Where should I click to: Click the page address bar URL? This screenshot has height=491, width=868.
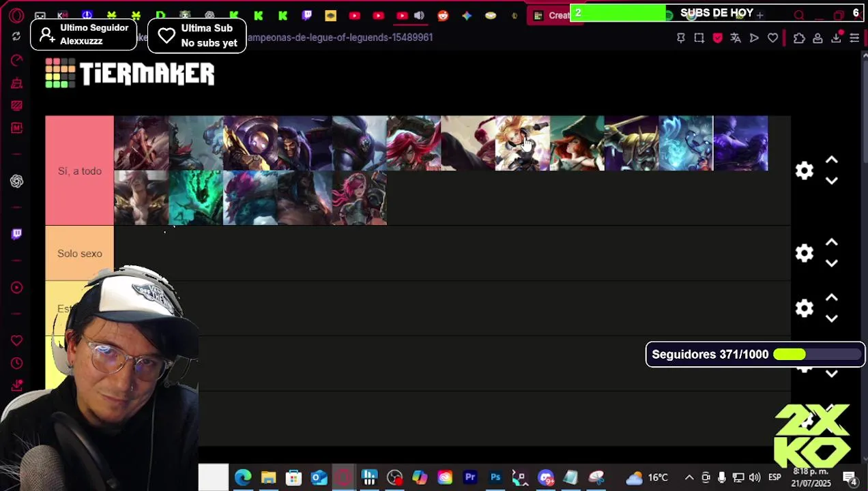[340, 38]
